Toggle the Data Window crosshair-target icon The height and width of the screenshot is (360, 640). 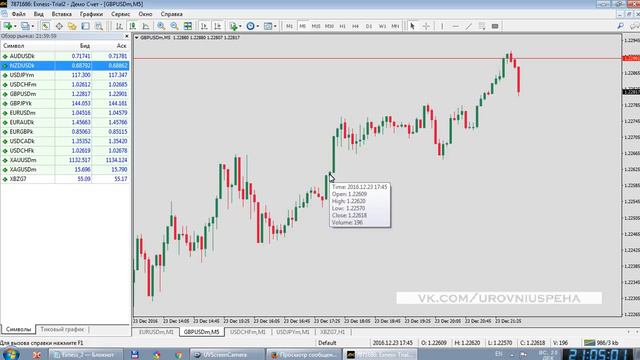(59, 26)
